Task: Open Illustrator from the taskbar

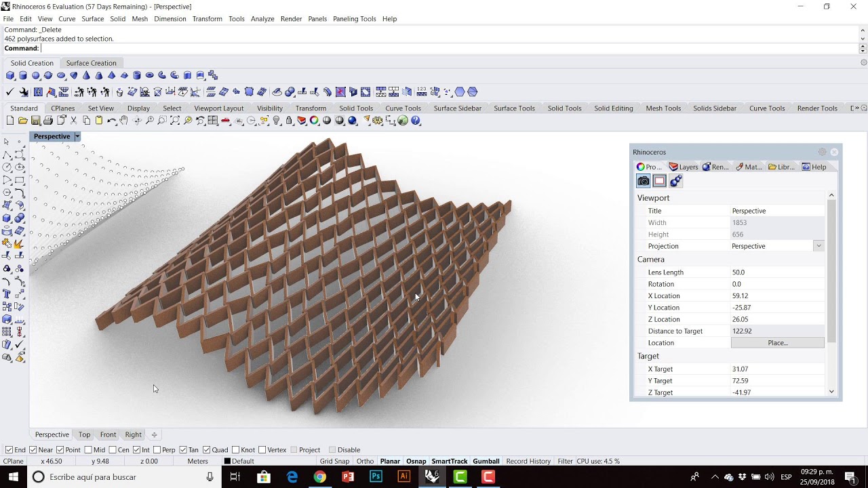Action: click(x=404, y=477)
